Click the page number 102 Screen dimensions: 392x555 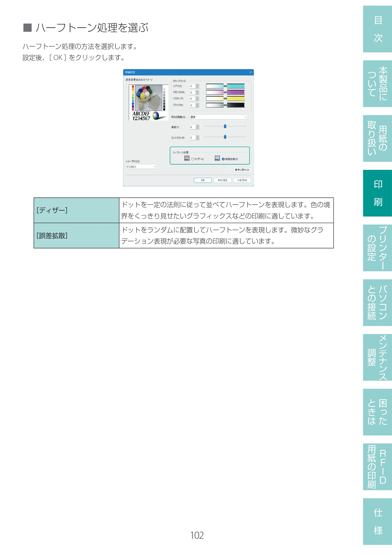(x=197, y=535)
